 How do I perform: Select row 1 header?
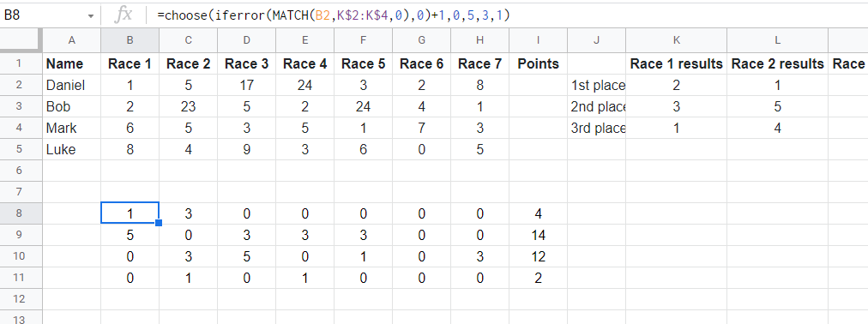pyautogui.click(x=21, y=63)
